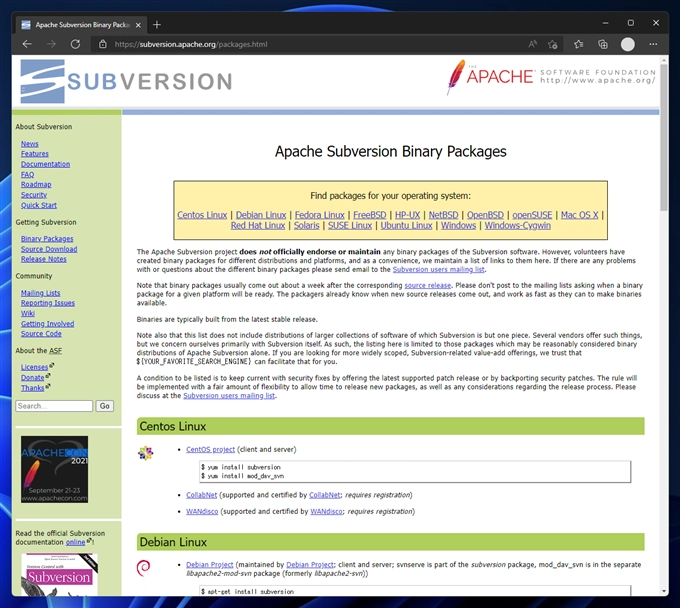Image resolution: width=680 pixels, height=608 pixels.
Task: Jump to Solaris packages
Action: click(306, 226)
